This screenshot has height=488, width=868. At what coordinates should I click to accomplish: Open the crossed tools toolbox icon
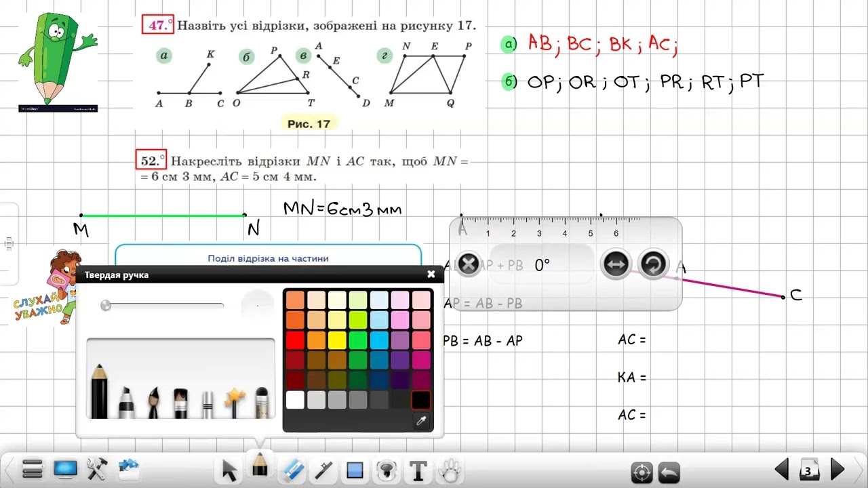97,468
